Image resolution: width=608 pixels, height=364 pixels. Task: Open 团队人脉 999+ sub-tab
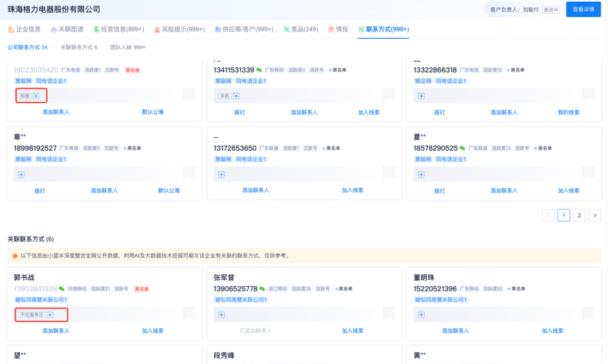128,47
